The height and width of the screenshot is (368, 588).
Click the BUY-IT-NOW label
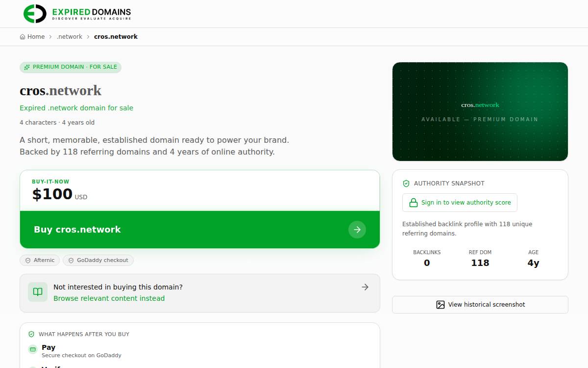pyautogui.click(x=50, y=182)
